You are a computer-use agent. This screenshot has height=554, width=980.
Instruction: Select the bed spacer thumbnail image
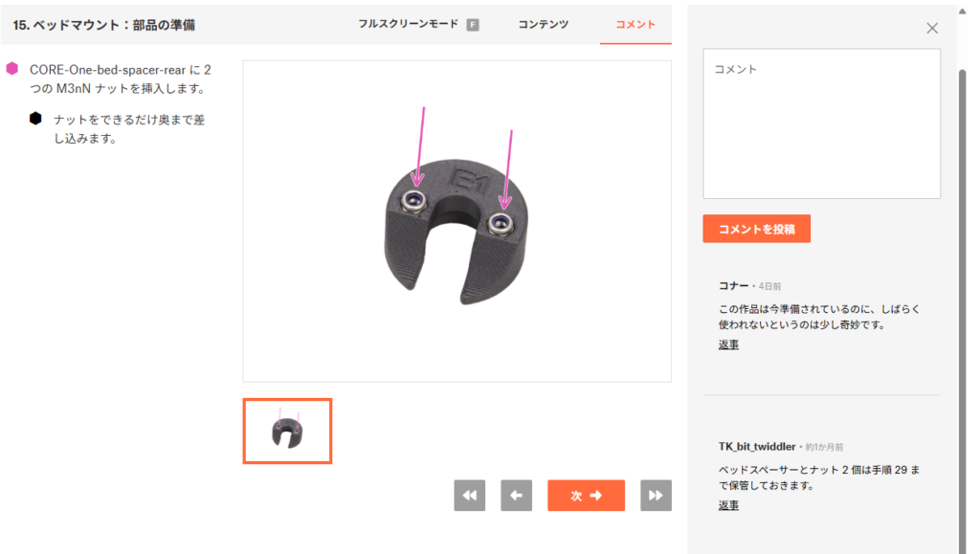[287, 431]
